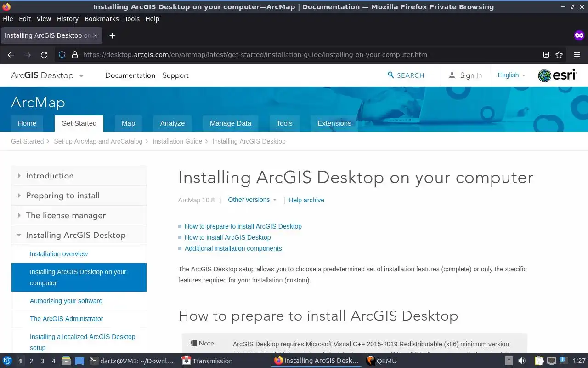Open the Edit menu
The width and height of the screenshot is (588, 368).
coord(25,19)
